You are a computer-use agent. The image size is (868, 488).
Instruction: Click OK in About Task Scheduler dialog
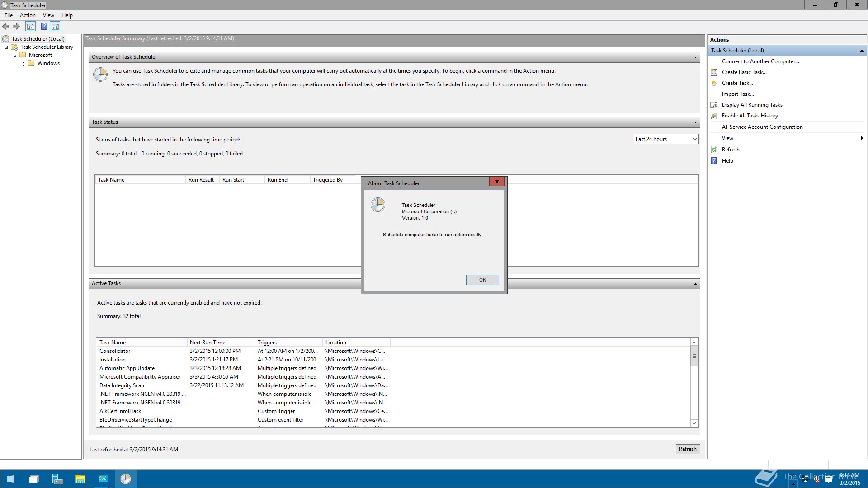click(482, 280)
